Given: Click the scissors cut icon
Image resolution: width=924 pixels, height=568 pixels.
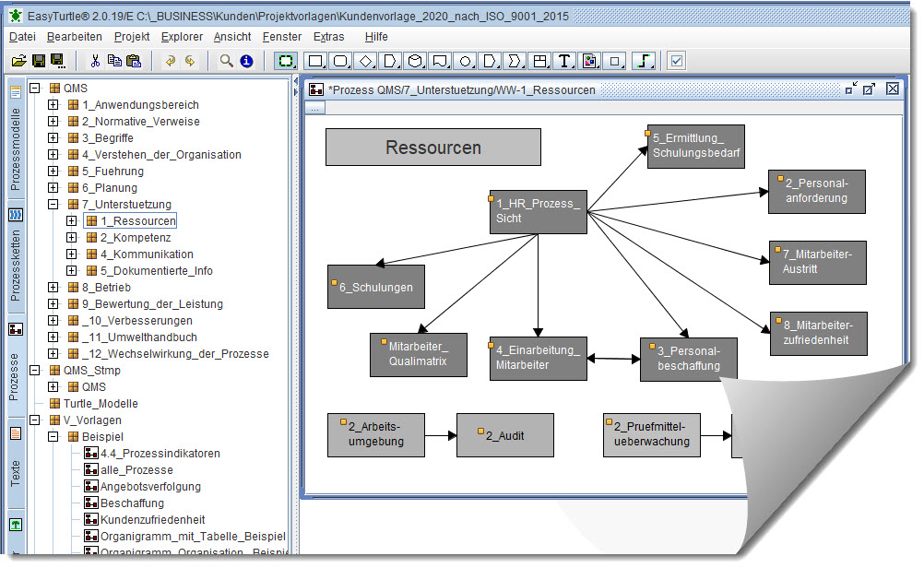Looking at the screenshot, I should click(x=94, y=61).
